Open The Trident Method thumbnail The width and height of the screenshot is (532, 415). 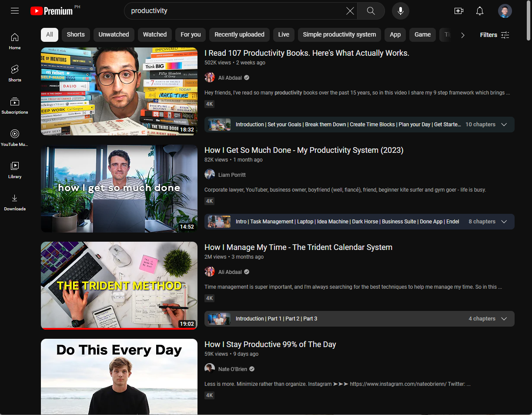[x=119, y=286]
